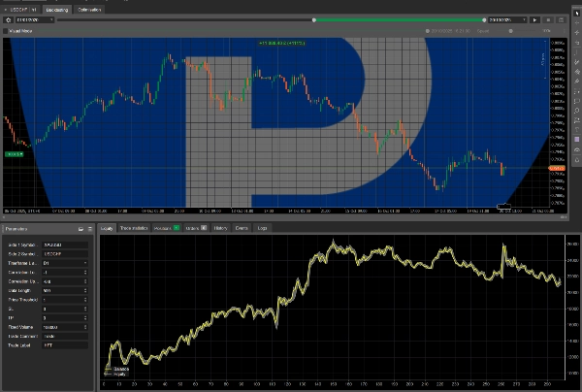Switch to the Optimization tab
The image size is (582, 392).
[x=85, y=8]
